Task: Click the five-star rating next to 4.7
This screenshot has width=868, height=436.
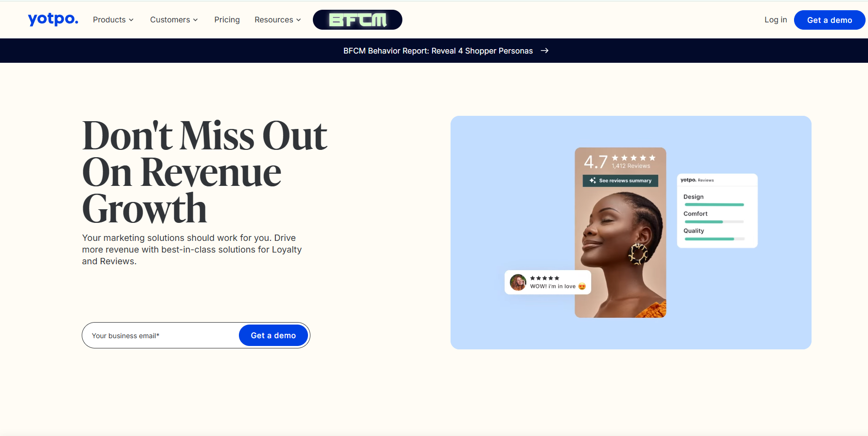Action: point(633,158)
